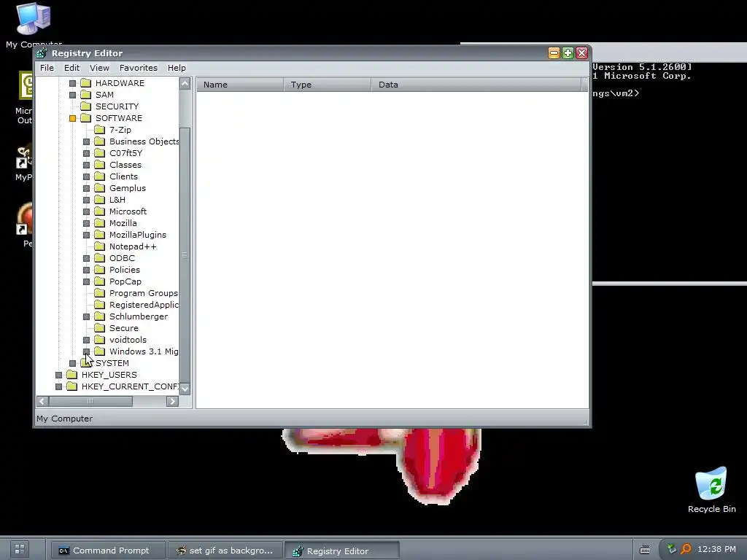
Task: Click the Mozilla folder icon
Action: point(99,223)
